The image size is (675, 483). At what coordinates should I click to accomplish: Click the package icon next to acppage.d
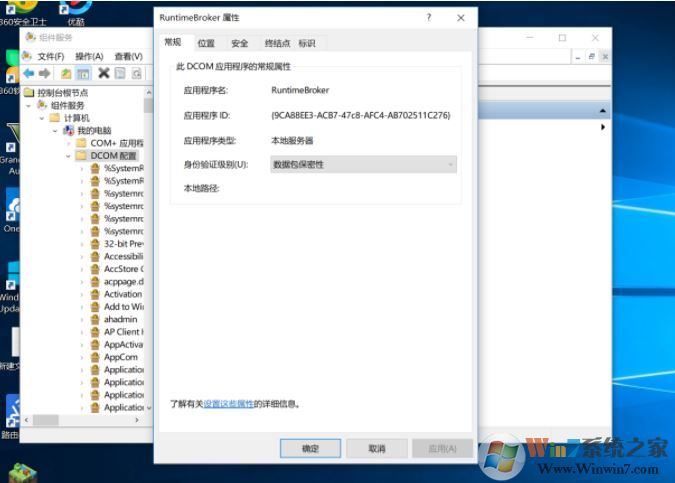tap(95, 282)
